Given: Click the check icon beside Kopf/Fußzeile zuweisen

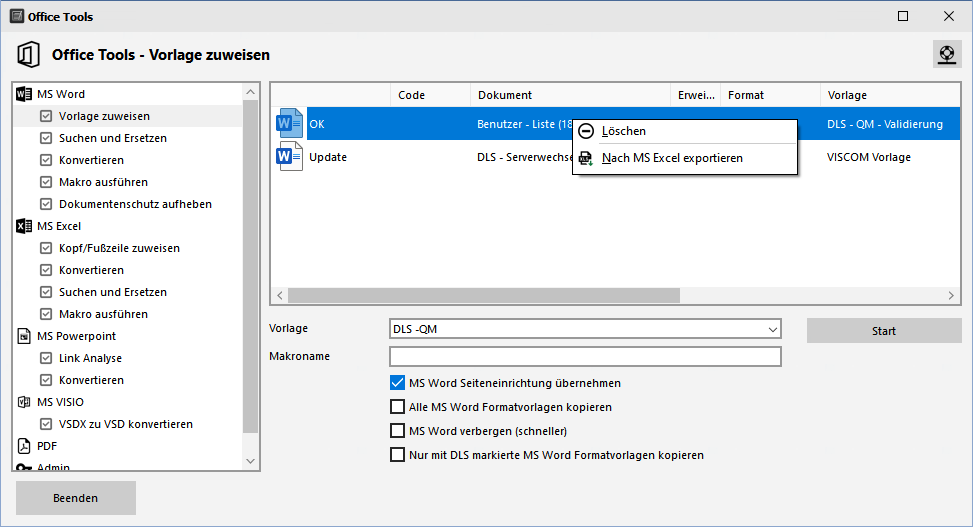Looking at the screenshot, I should (46, 248).
